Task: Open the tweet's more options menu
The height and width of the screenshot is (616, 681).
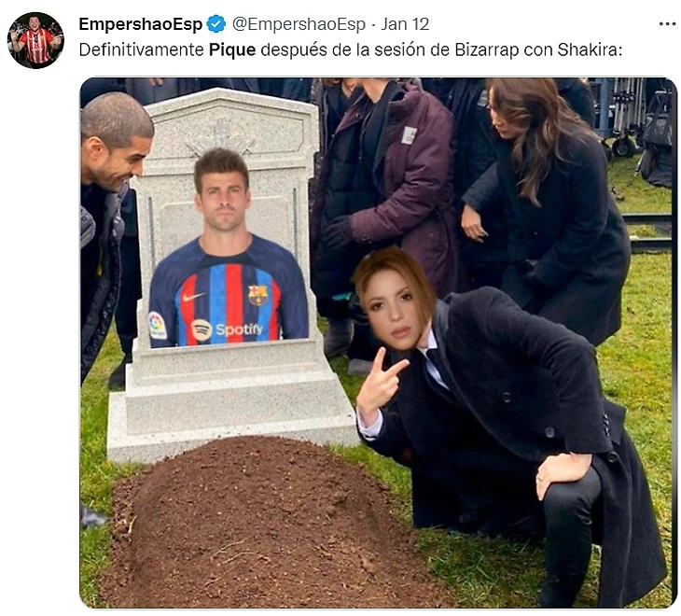Action: click(667, 24)
